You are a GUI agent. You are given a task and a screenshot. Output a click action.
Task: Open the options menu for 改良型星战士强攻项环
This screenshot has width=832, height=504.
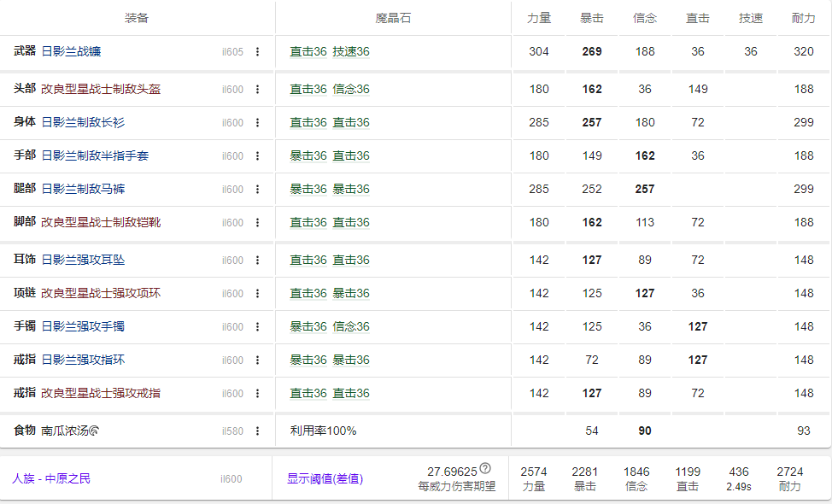(259, 292)
